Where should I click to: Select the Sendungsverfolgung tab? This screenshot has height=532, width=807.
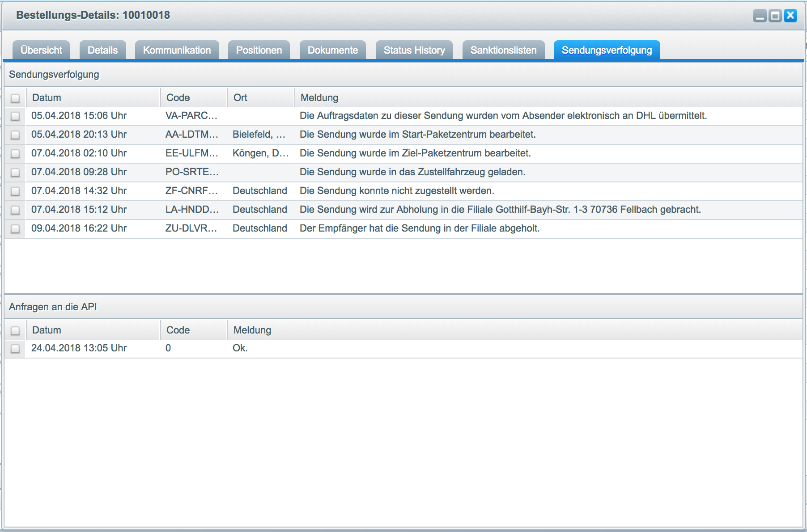[x=607, y=50]
